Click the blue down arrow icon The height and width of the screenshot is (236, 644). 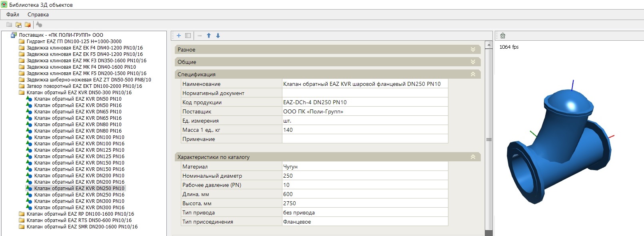click(x=218, y=36)
